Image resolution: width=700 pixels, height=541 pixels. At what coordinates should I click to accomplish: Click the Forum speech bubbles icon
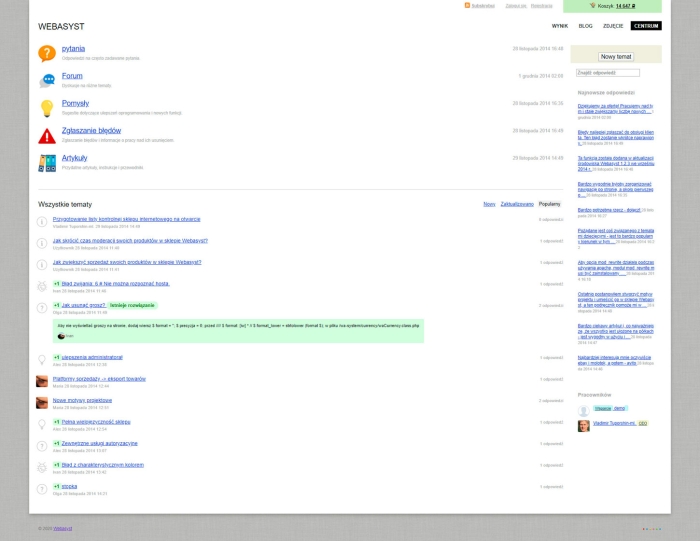[46, 80]
